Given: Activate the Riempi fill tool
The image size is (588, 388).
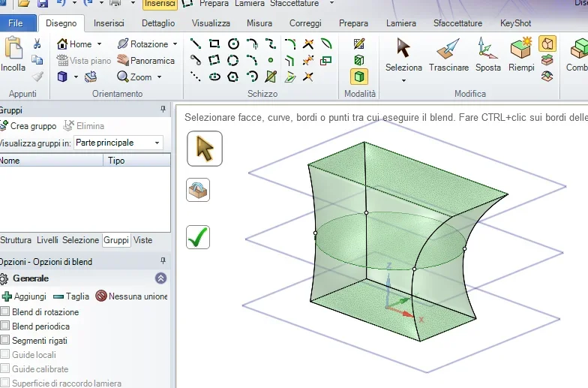Looking at the screenshot, I should [521, 55].
